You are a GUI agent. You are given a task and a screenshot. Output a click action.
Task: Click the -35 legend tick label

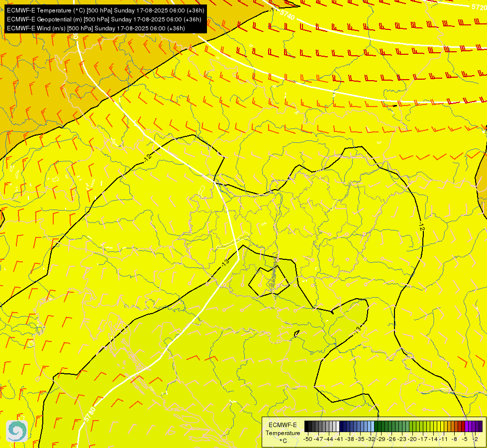click(360, 439)
